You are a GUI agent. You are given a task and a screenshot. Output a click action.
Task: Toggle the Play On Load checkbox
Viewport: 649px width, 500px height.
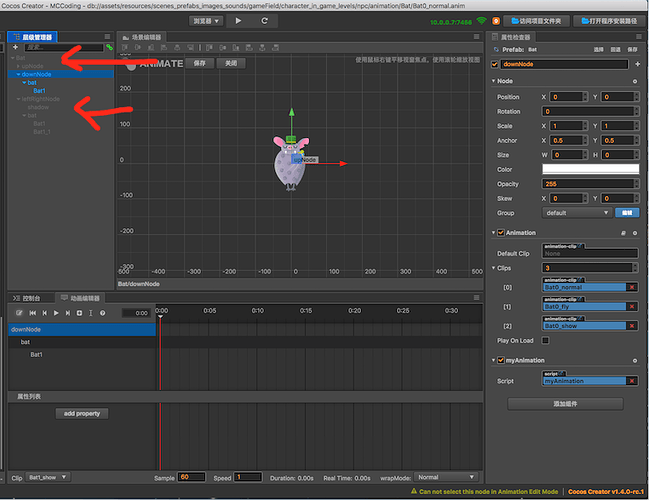click(x=546, y=340)
